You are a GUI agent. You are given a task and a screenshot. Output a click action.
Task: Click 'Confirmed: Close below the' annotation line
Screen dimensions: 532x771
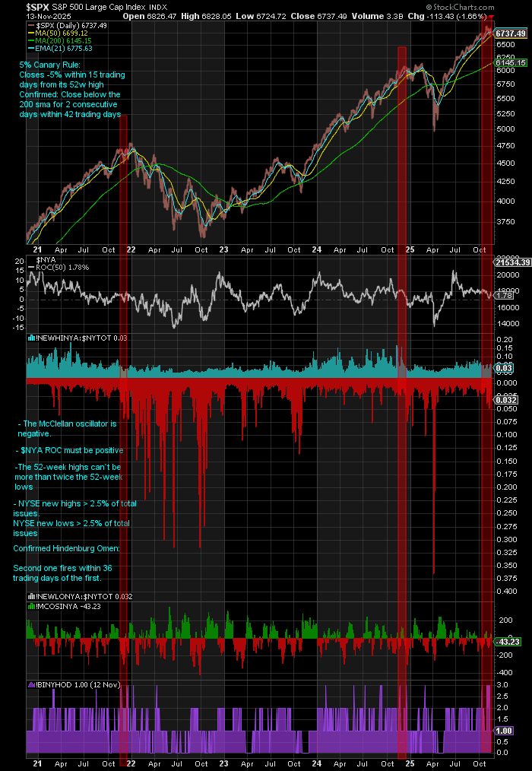70,94
